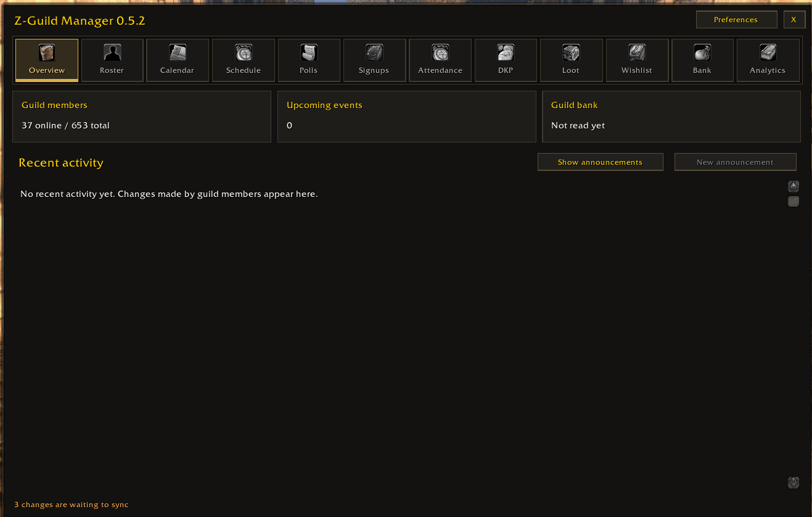Show announcements
This screenshot has width=812, height=517.
pos(600,162)
